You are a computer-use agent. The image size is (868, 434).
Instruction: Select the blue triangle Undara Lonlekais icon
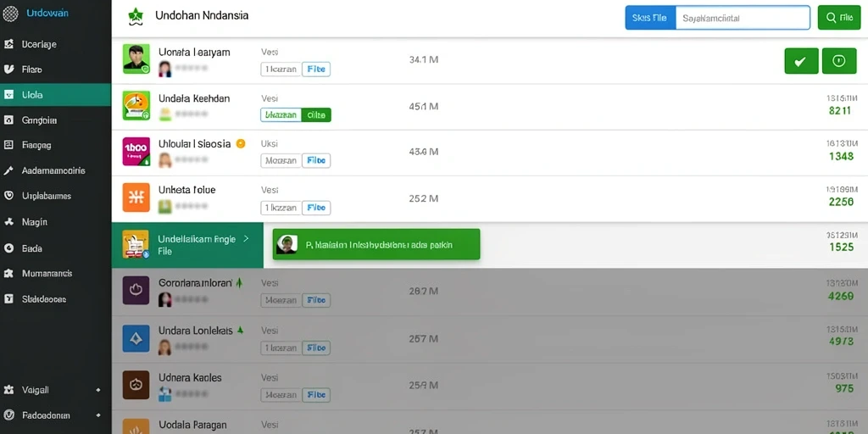coord(136,338)
